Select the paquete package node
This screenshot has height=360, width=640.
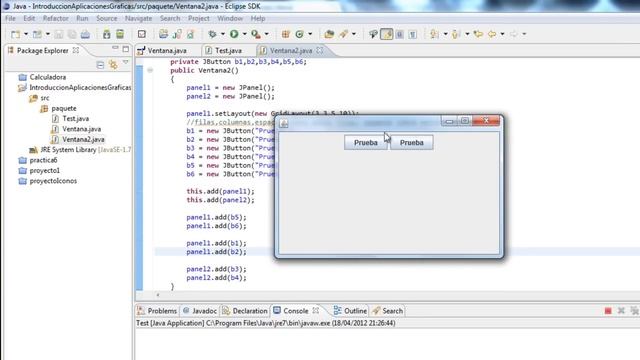point(58,108)
